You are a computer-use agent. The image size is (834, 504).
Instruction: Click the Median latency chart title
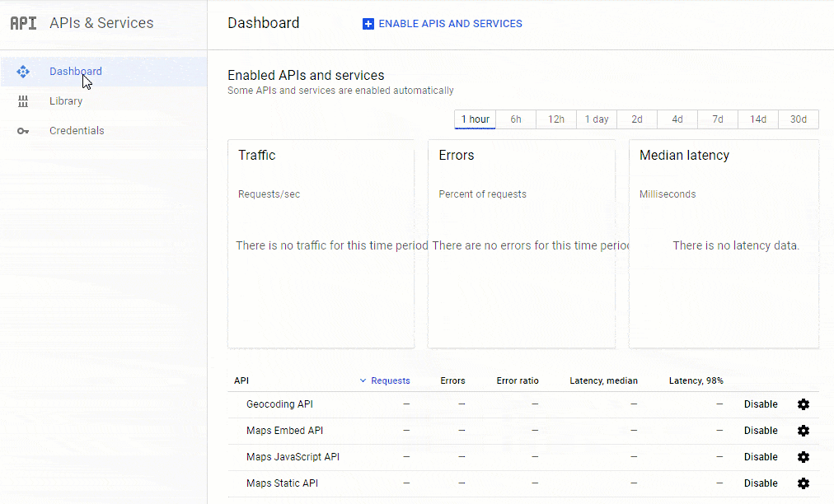click(x=685, y=156)
